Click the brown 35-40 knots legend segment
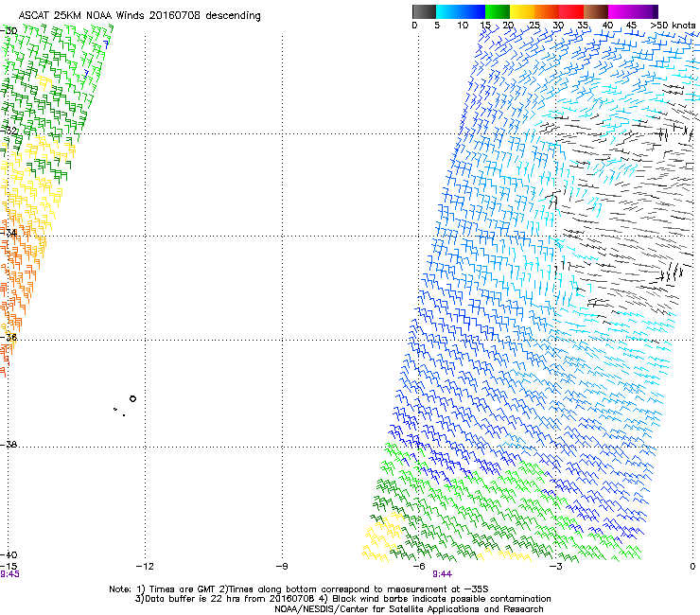 tap(596, 11)
